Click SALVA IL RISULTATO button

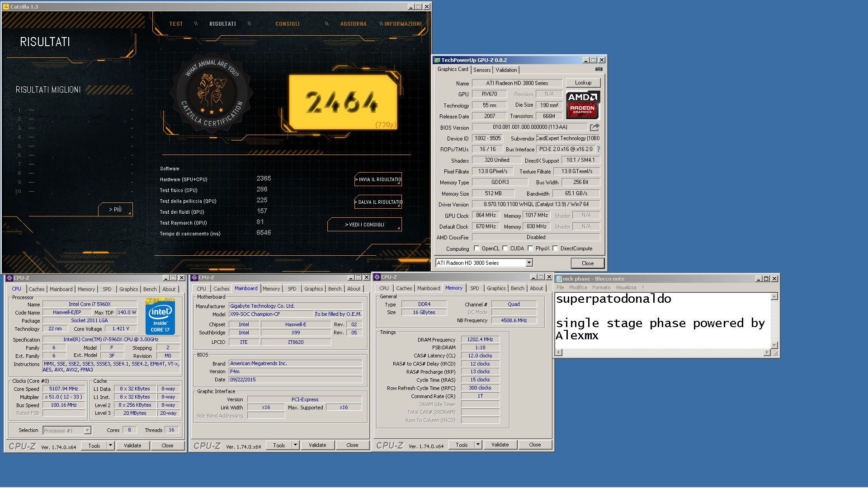point(378,202)
